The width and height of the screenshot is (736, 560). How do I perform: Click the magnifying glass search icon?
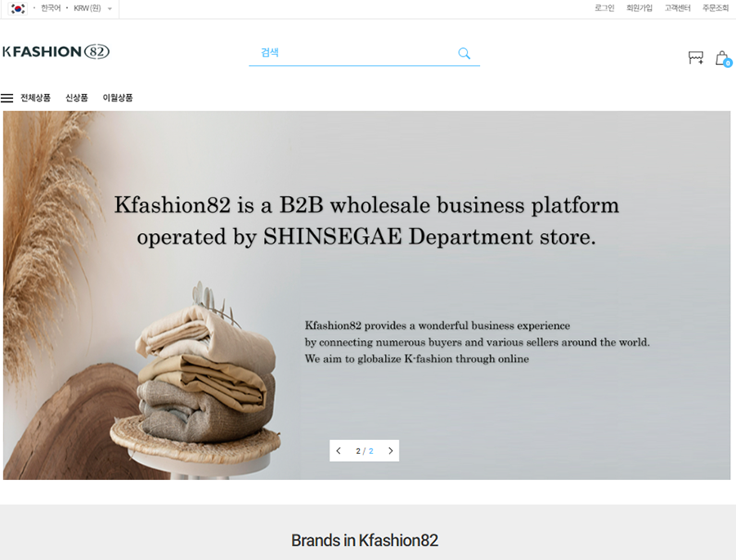tap(464, 53)
